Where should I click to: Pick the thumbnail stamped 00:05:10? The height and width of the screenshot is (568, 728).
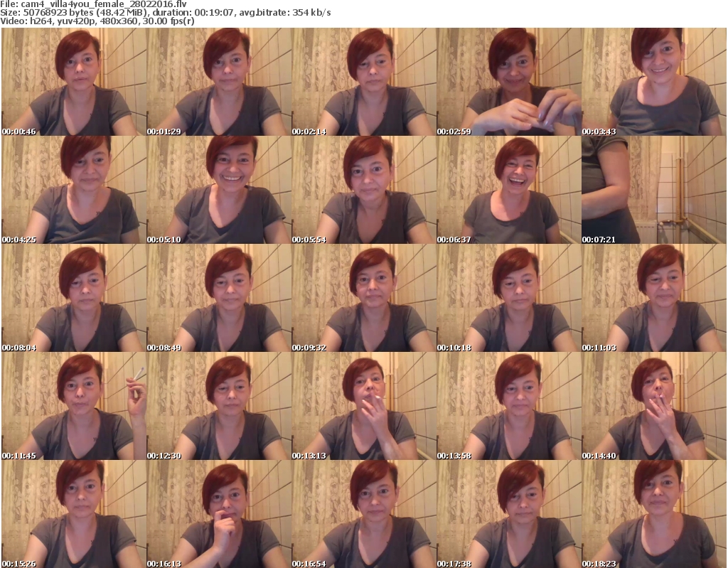click(x=219, y=190)
